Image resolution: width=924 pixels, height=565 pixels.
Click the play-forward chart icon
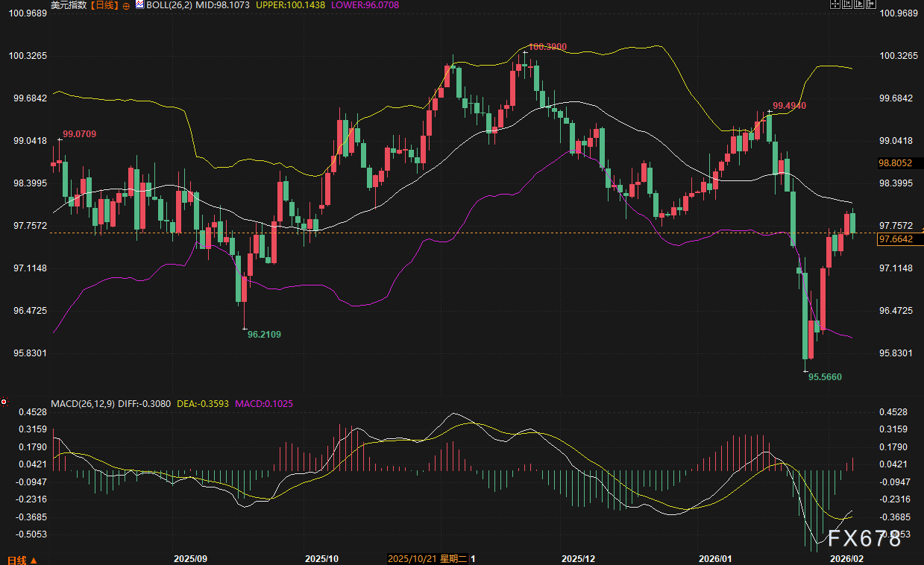coord(858,4)
